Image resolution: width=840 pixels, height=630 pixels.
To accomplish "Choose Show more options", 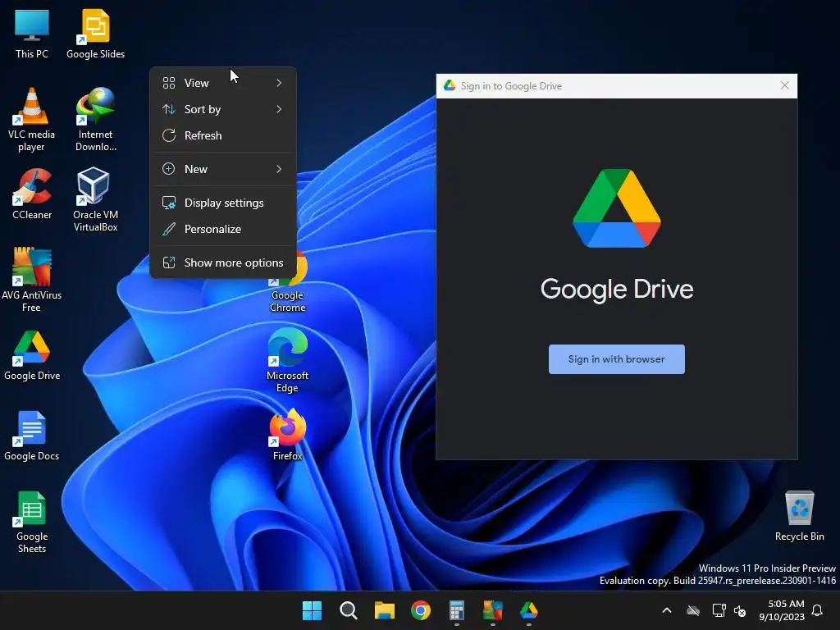I will point(223,263).
